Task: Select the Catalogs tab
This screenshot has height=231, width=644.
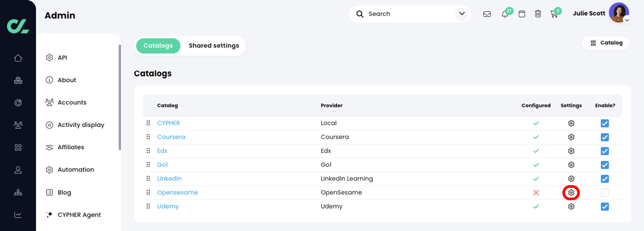Action: pos(158,46)
